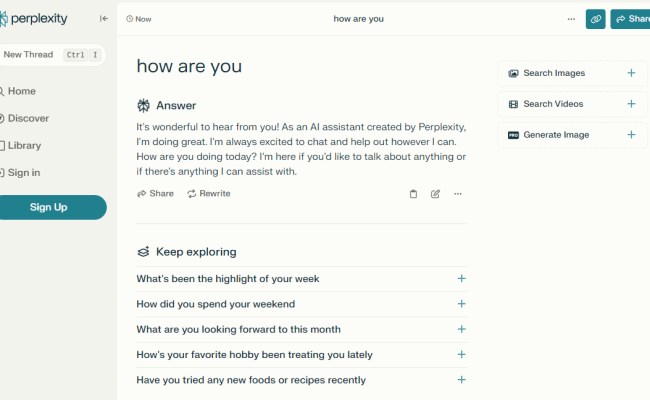Click the Generate Image PRO badge icon
The width and height of the screenshot is (650, 400).
point(513,135)
